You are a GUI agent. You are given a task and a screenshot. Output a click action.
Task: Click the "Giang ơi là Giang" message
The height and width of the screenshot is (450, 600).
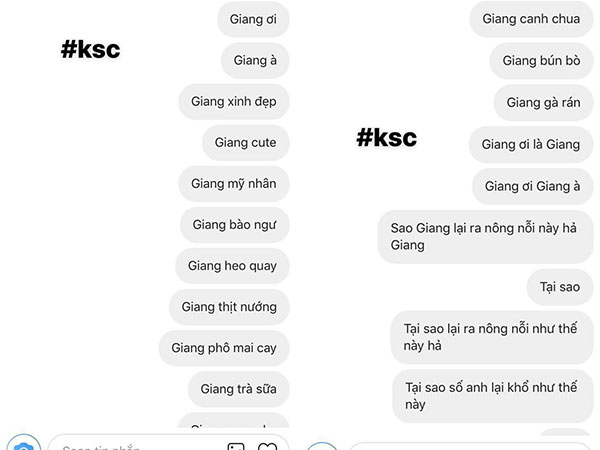(531, 144)
